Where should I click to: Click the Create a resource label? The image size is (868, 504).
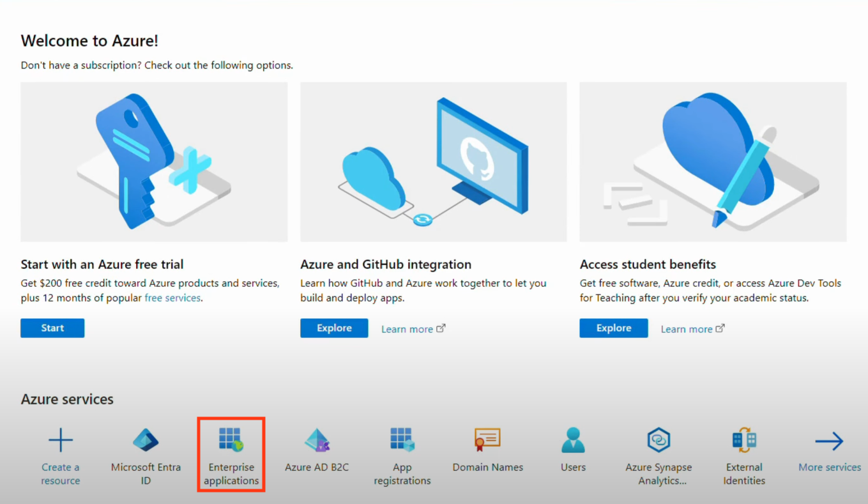pyautogui.click(x=61, y=474)
